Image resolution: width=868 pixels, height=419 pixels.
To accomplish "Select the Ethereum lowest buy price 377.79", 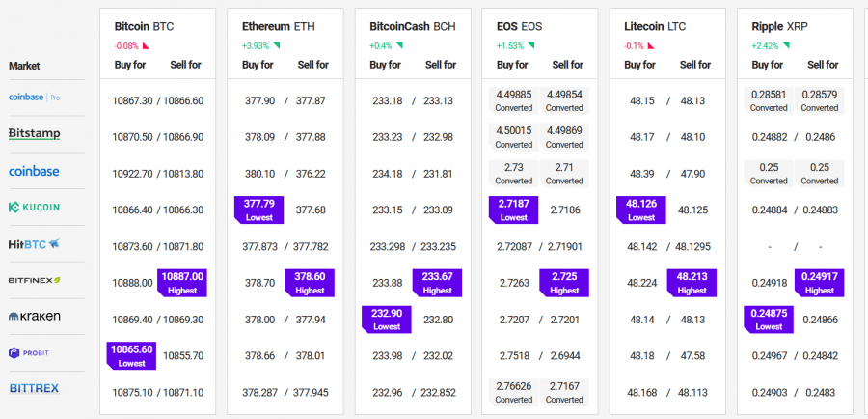I will click(259, 210).
